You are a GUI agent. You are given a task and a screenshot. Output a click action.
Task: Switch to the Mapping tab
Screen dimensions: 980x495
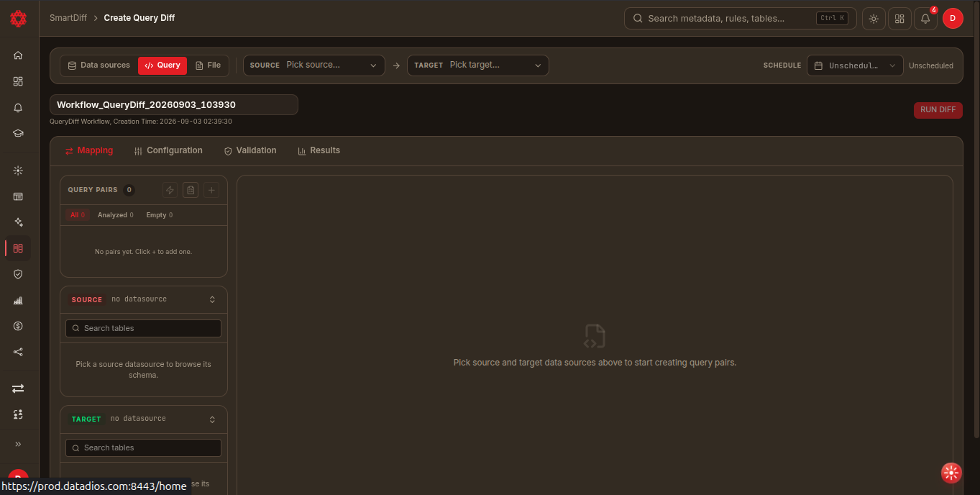[x=89, y=151]
